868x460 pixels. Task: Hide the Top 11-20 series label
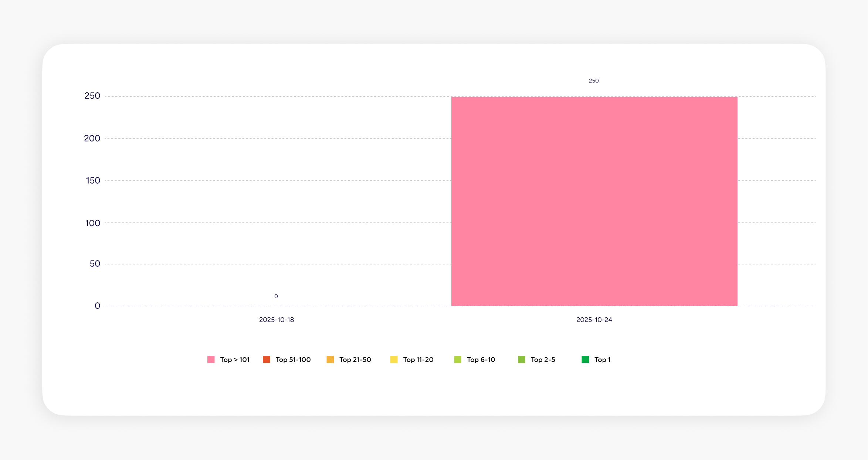[418, 360]
